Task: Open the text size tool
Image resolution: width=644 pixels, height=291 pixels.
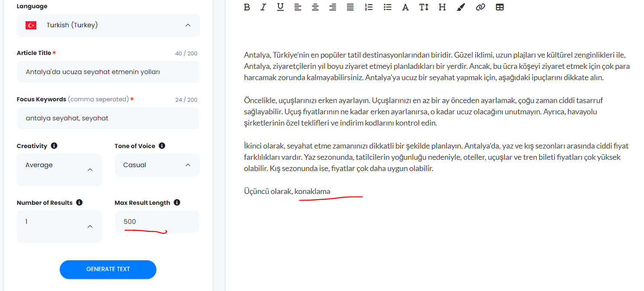Action: tap(424, 7)
